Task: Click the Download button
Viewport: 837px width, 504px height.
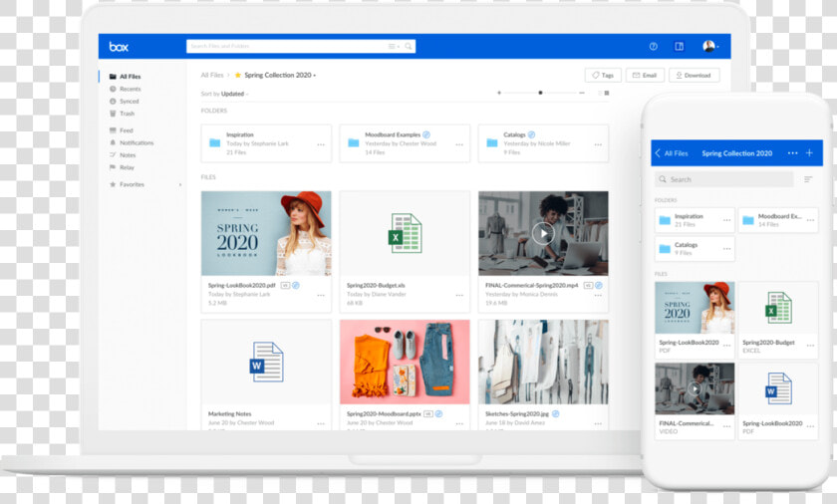Action: tap(694, 75)
